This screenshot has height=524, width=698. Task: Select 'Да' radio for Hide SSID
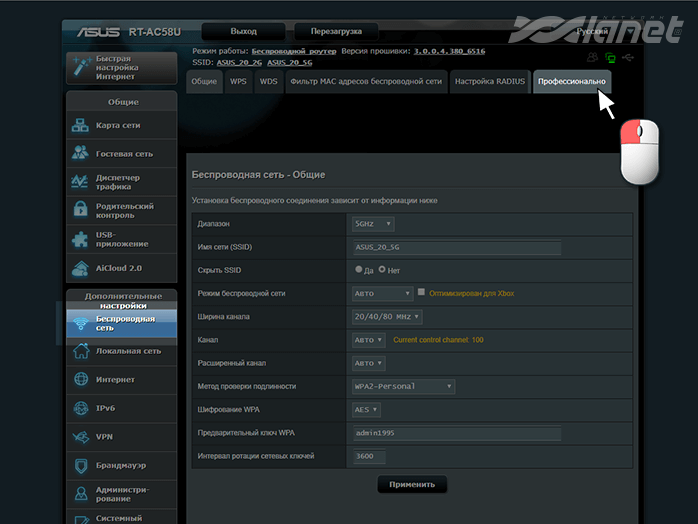point(359,270)
